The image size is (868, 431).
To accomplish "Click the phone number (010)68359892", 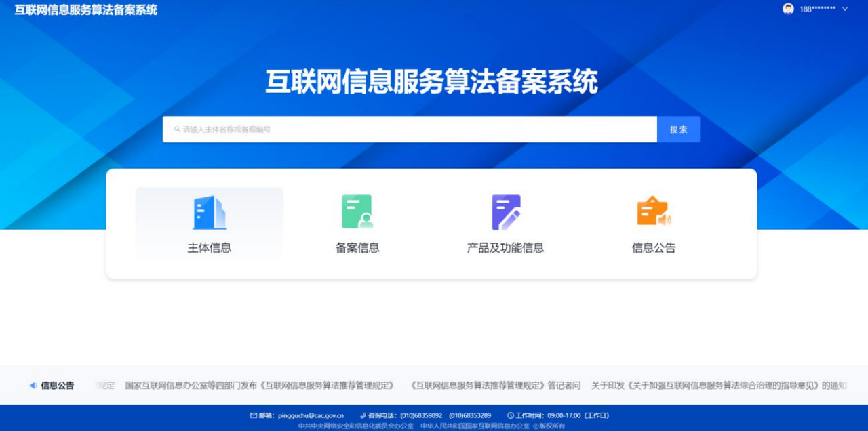I will click(x=421, y=415).
